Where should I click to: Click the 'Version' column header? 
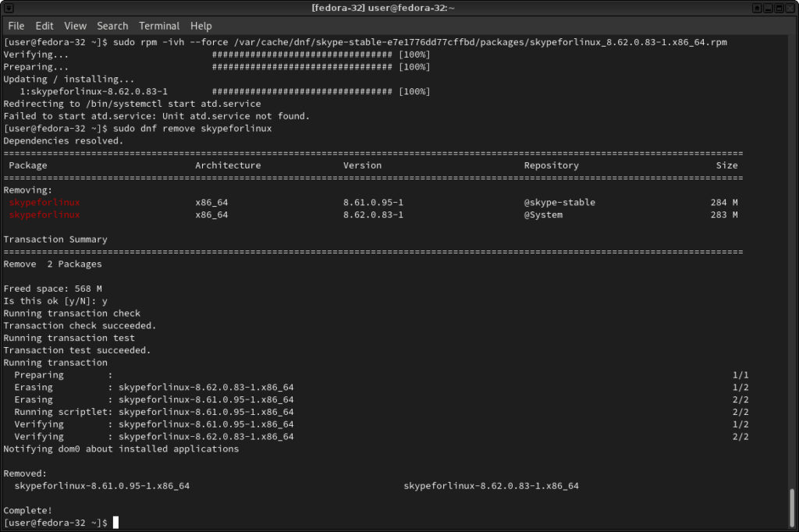tap(362, 165)
